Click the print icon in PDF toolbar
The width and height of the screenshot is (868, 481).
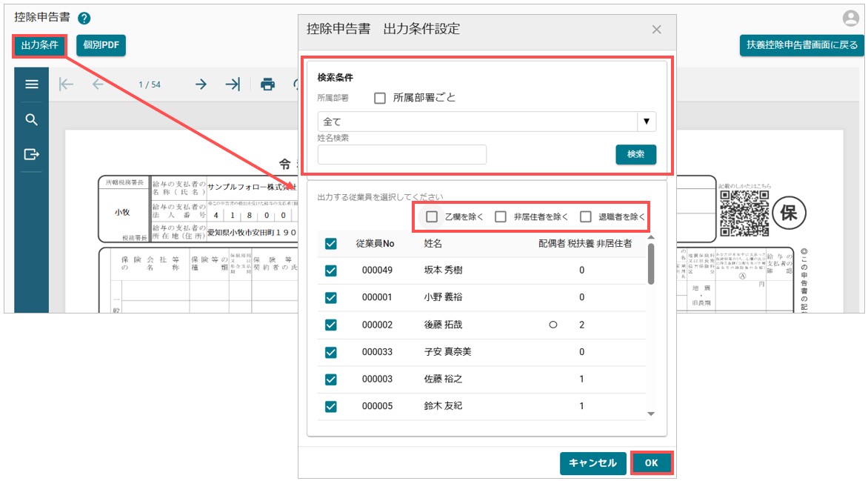[268, 84]
